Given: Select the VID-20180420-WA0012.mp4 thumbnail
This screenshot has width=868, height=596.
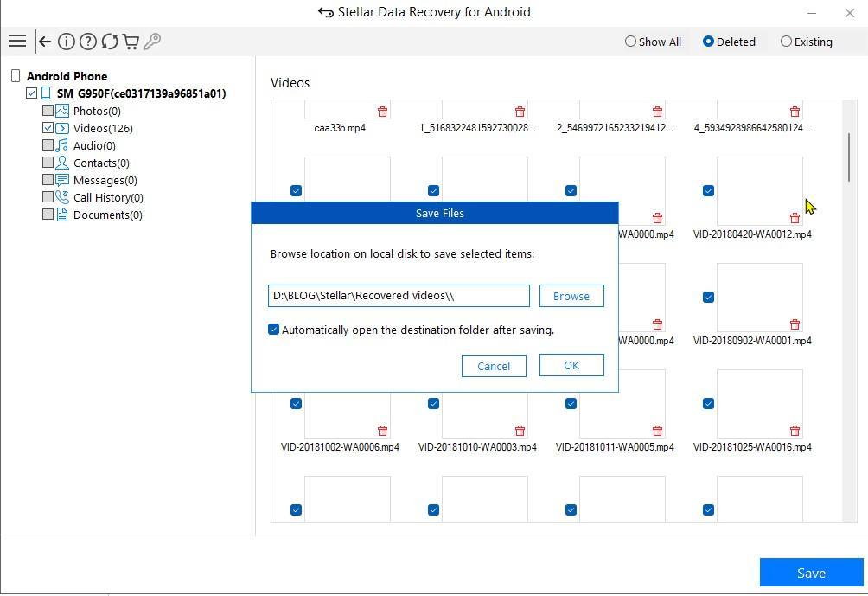Looking at the screenshot, I should [759, 190].
